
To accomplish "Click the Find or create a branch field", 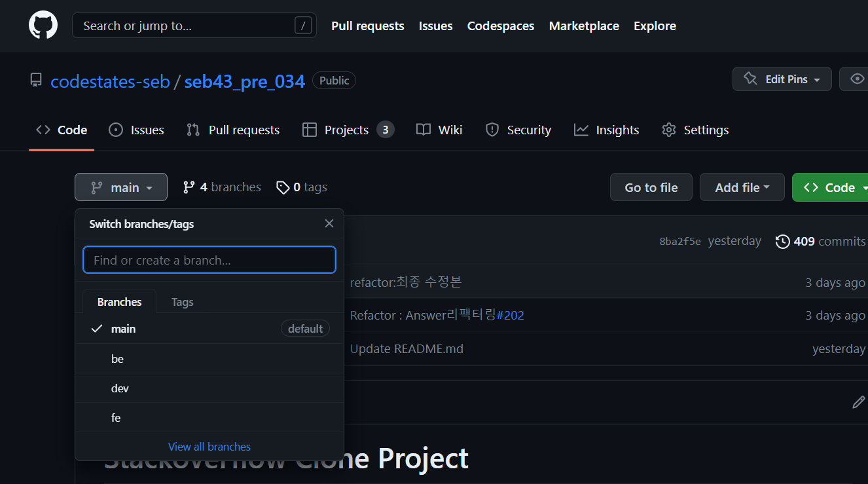I will click(209, 260).
